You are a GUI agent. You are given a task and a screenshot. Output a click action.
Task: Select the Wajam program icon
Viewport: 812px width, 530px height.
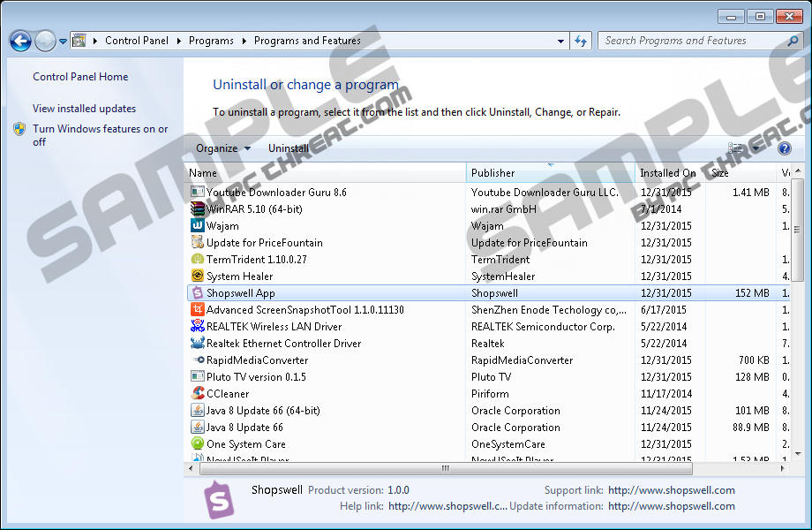click(198, 226)
